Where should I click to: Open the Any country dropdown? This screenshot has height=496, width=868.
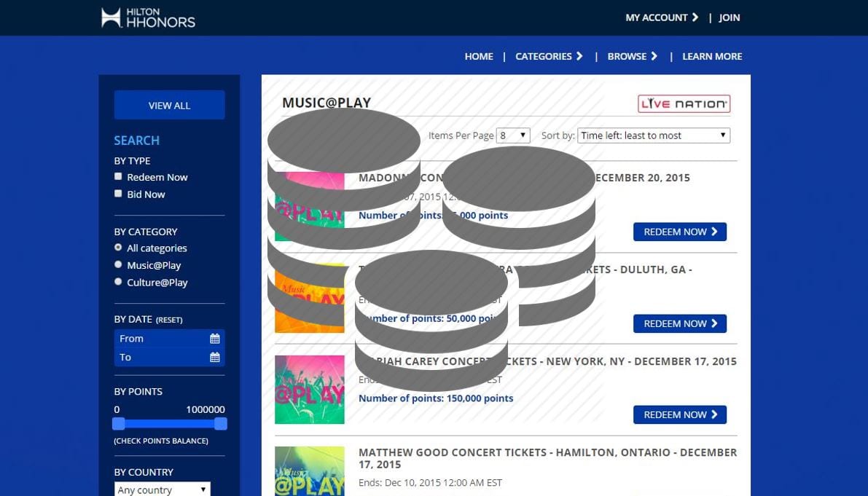point(163,489)
